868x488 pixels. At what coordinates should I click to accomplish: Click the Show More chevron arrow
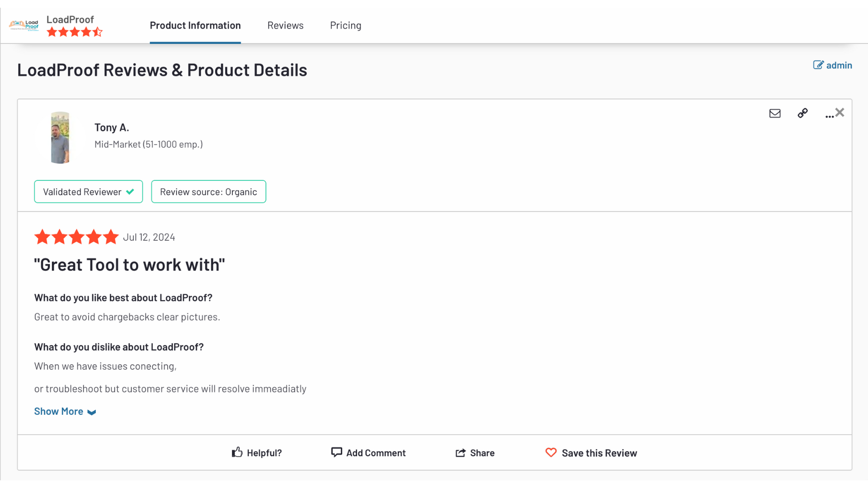click(92, 412)
